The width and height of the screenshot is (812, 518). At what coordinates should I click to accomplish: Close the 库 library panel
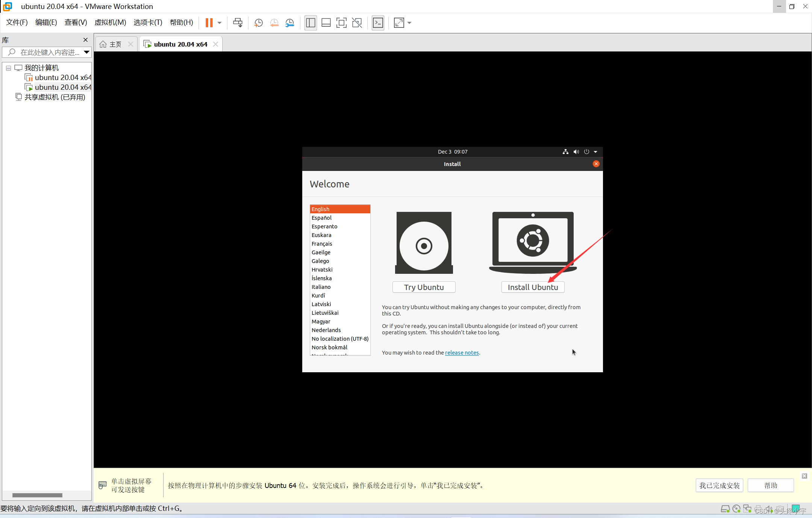coord(85,40)
